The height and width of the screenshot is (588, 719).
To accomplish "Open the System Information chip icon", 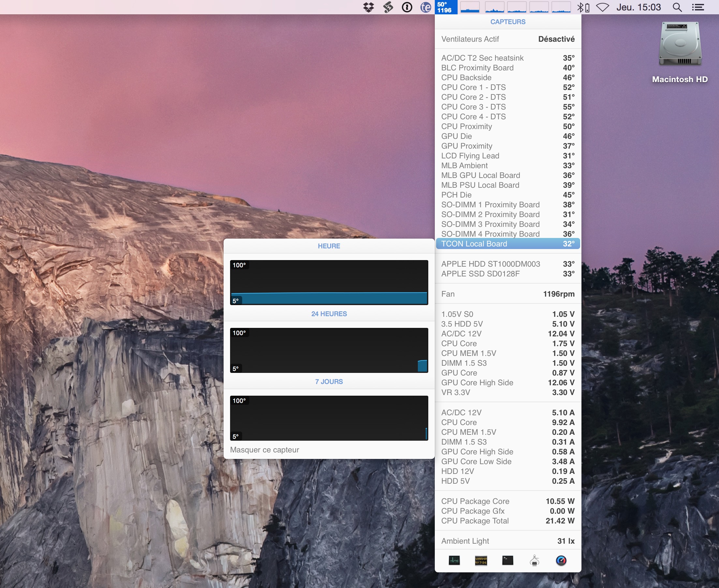I will pos(534,561).
